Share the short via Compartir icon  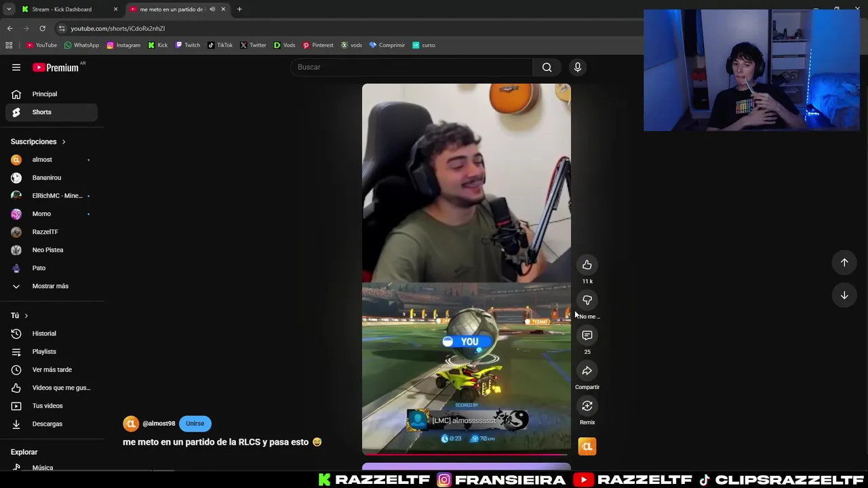pos(587,371)
